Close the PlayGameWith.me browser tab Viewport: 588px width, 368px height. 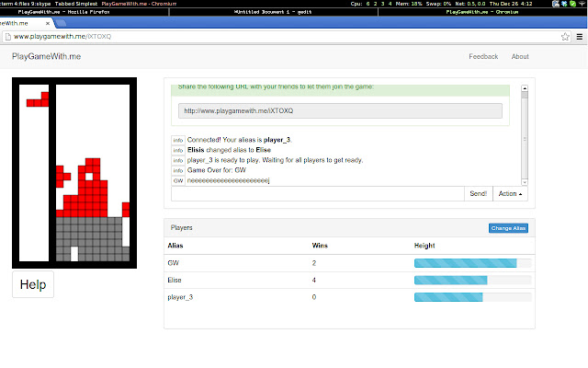48,23
